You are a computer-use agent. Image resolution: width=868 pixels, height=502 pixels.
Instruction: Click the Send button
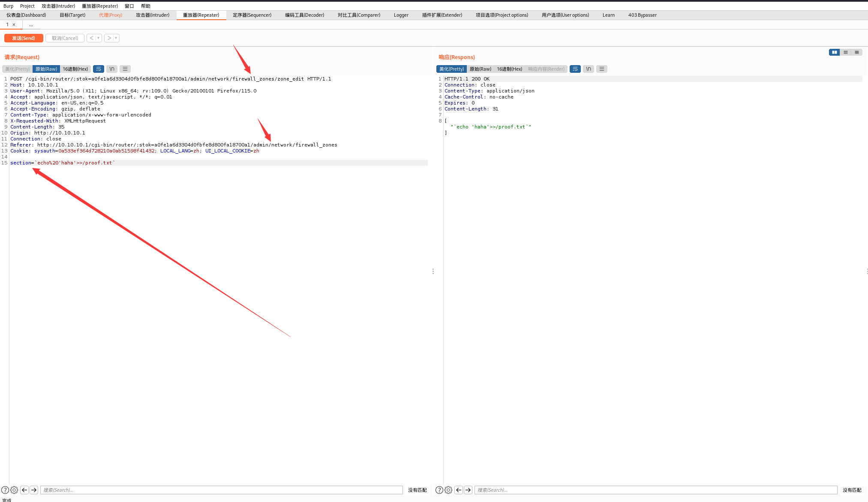tap(24, 38)
